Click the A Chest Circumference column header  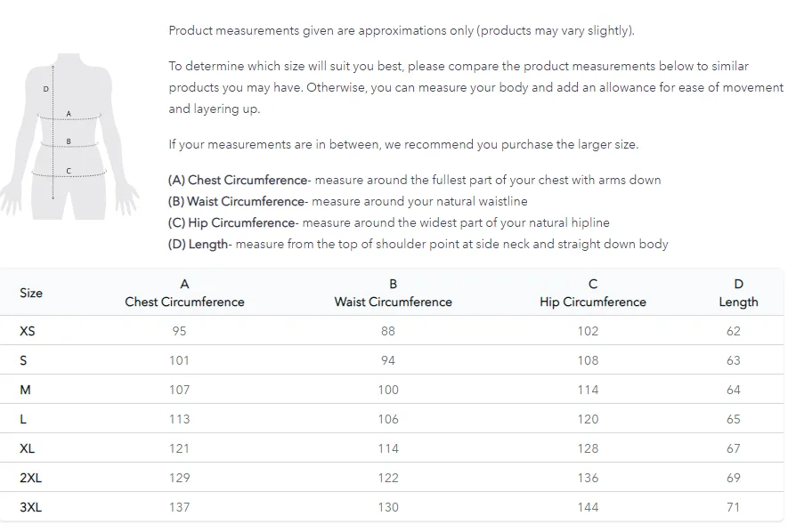coord(185,293)
